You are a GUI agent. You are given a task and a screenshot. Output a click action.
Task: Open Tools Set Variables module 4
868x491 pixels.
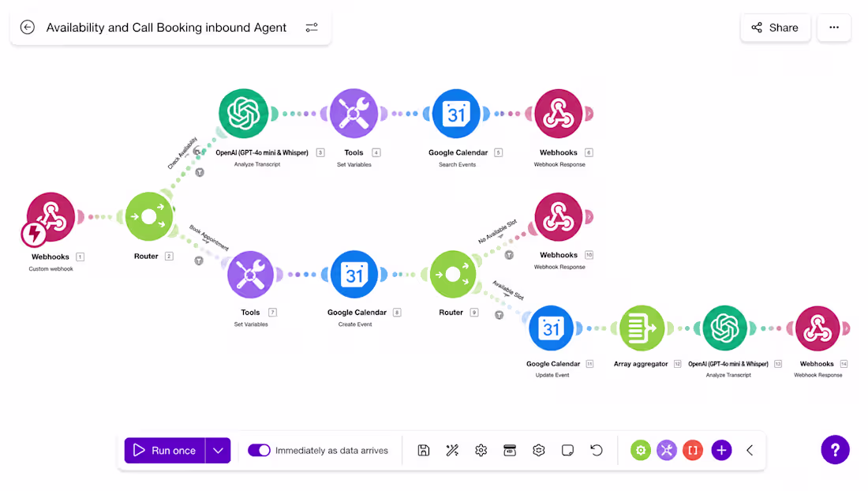click(354, 114)
